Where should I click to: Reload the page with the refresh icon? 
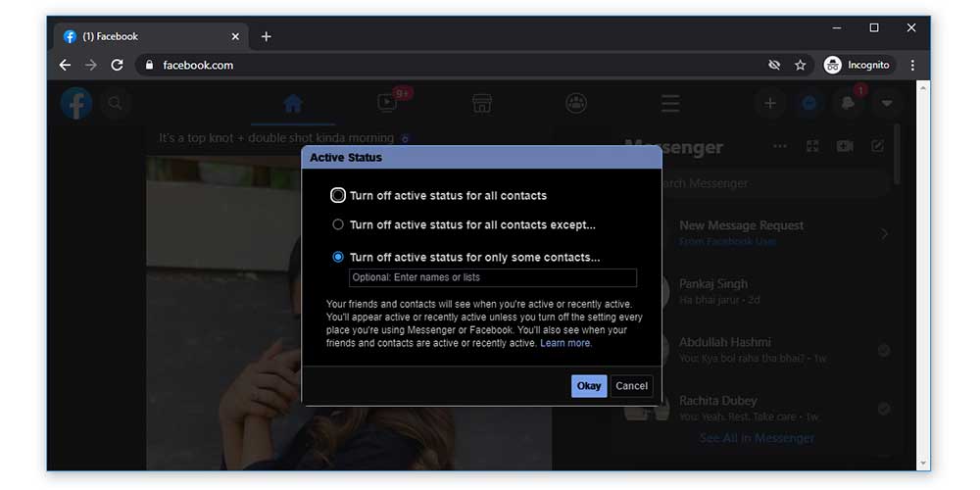[x=117, y=65]
